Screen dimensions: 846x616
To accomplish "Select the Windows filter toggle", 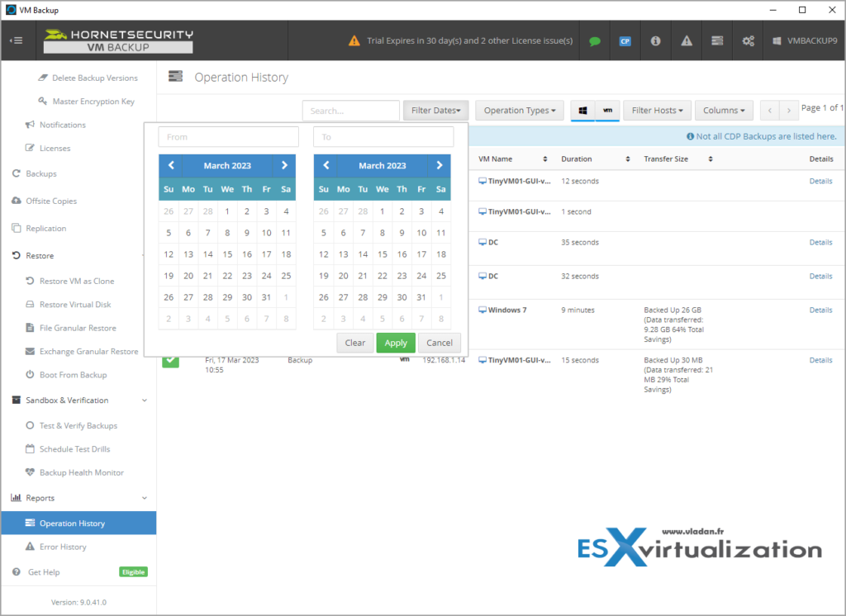I will click(582, 110).
